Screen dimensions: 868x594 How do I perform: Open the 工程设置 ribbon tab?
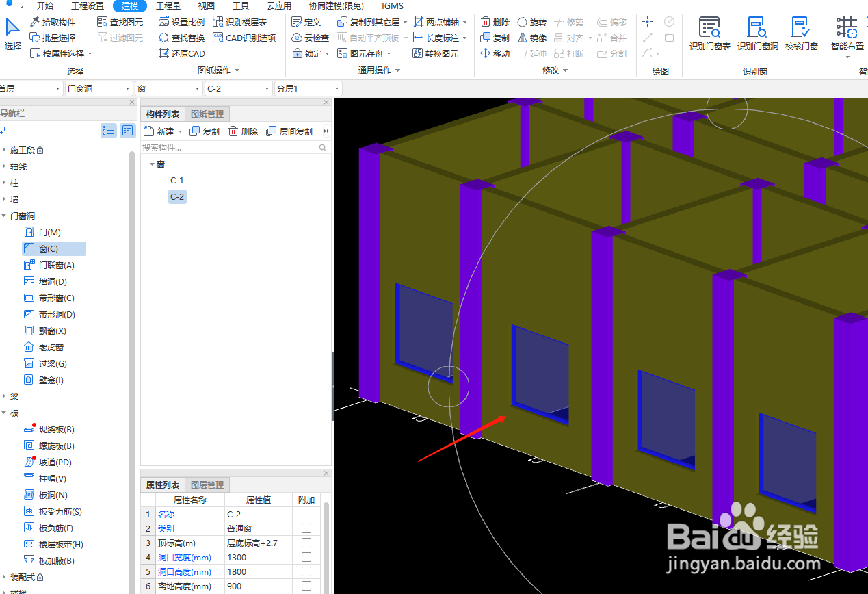[x=88, y=5]
